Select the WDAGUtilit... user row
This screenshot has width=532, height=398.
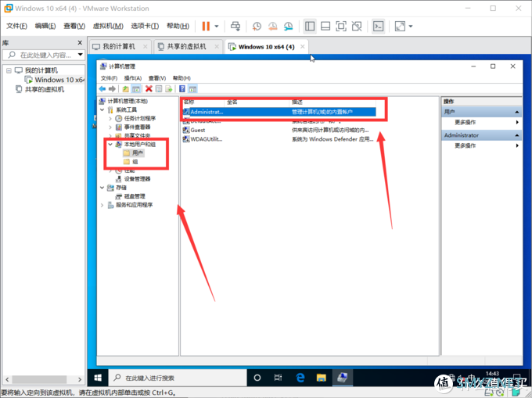279,139
